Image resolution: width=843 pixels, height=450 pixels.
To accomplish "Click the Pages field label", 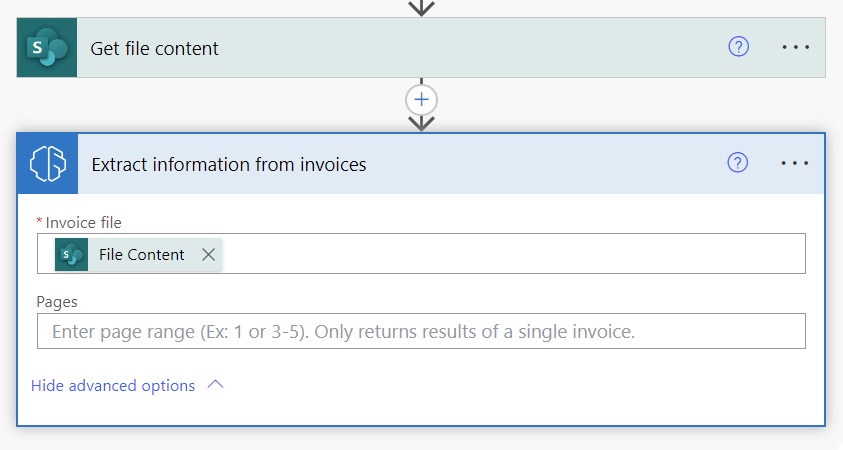I will [57, 302].
